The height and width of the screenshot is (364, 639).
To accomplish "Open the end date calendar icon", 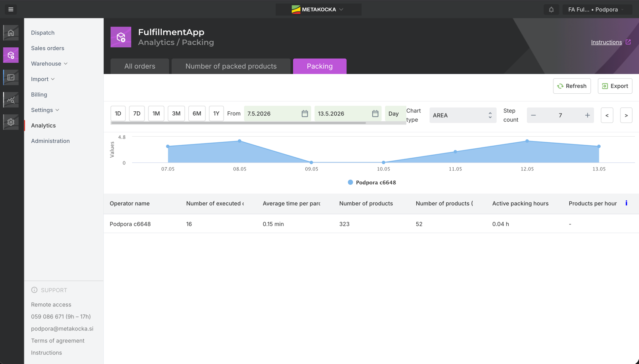I will point(375,113).
